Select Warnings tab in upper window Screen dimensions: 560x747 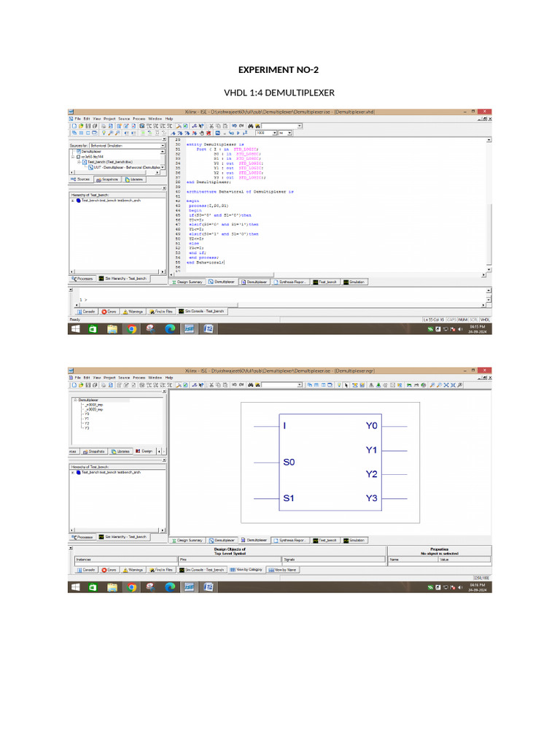[133, 311]
